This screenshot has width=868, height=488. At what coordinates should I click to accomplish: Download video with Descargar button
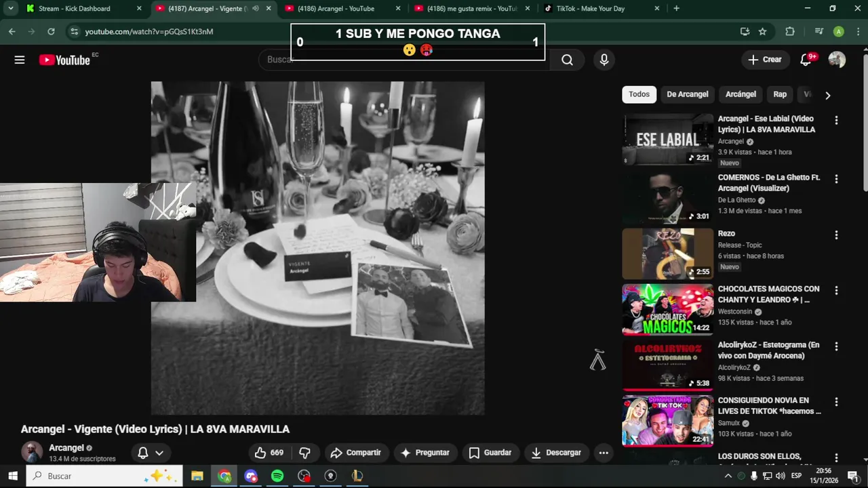(556, 453)
